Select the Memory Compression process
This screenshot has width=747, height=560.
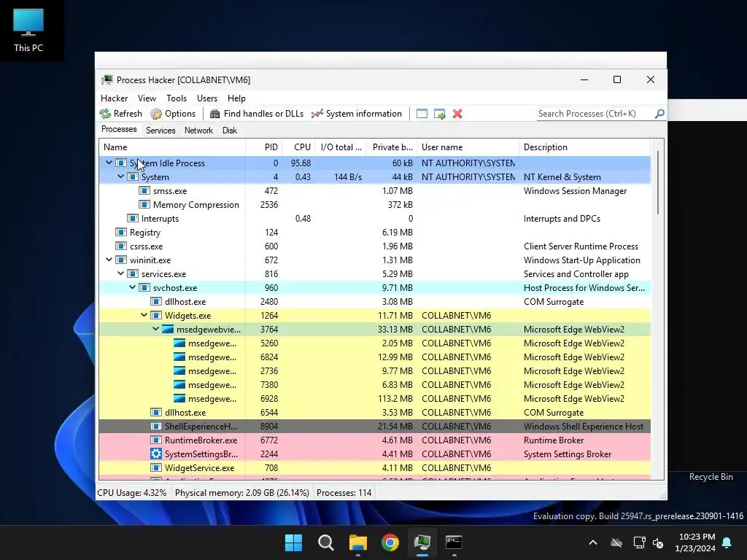374,204
